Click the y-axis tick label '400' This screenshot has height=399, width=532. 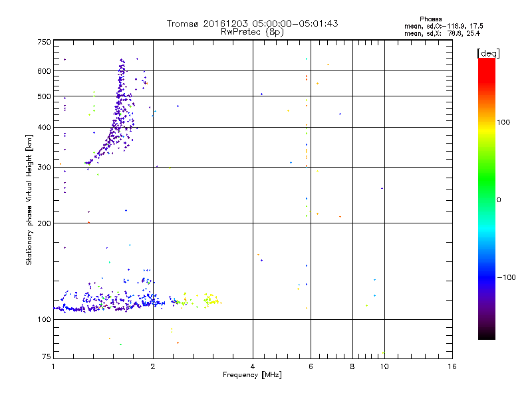click(x=44, y=127)
